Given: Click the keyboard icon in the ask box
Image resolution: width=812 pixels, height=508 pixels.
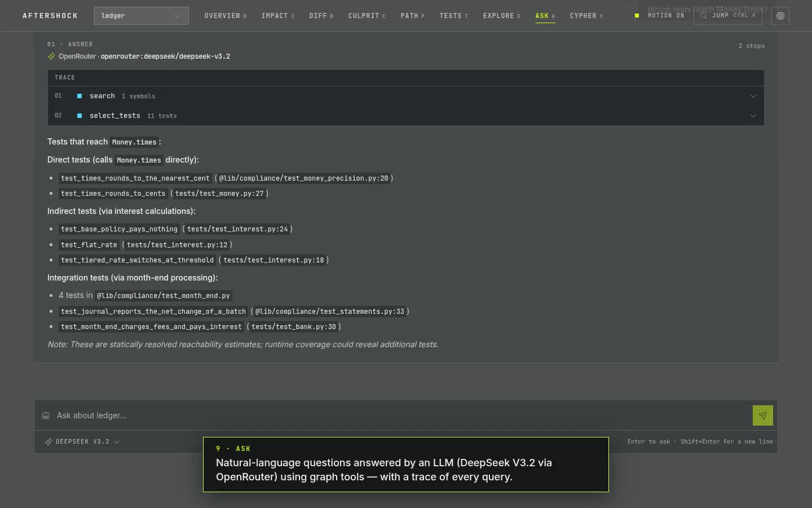Looking at the screenshot, I should pos(46,415).
